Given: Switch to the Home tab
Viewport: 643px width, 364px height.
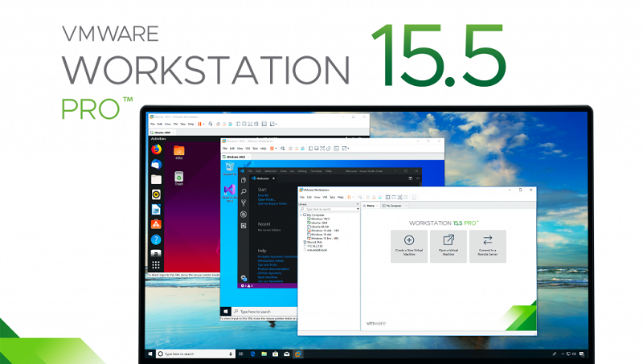Looking at the screenshot, I should pyautogui.click(x=370, y=206).
